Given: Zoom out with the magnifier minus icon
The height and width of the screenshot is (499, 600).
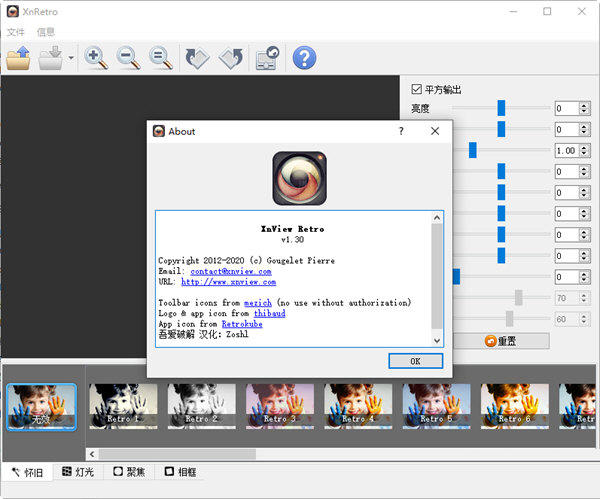Looking at the screenshot, I should (x=128, y=58).
